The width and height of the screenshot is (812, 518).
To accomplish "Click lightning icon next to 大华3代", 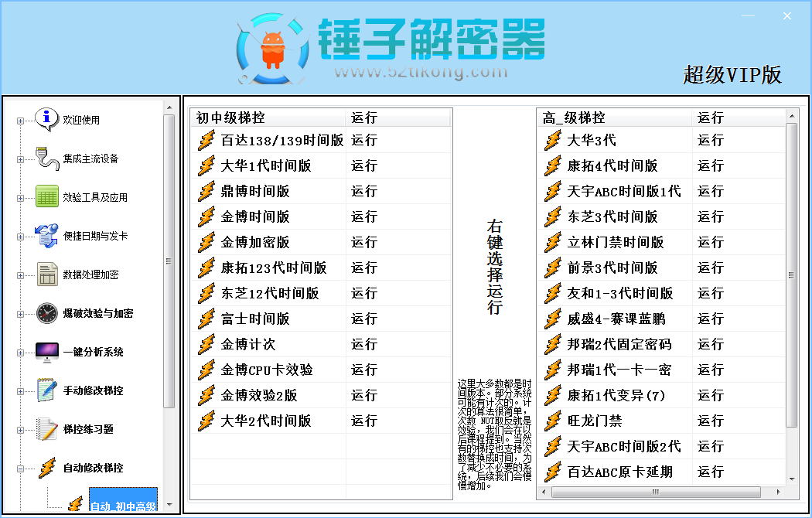I will tap(553, 140).
